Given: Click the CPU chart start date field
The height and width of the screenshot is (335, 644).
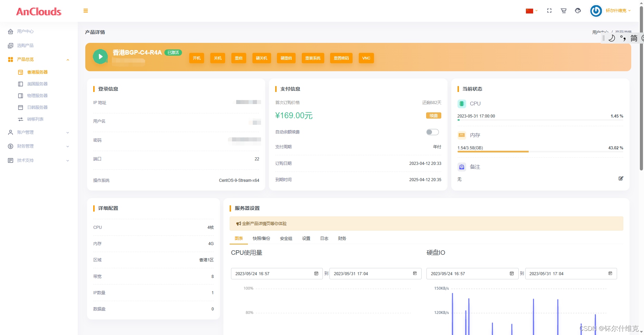Looking at the screenshot, I should (x=277, y=273).
